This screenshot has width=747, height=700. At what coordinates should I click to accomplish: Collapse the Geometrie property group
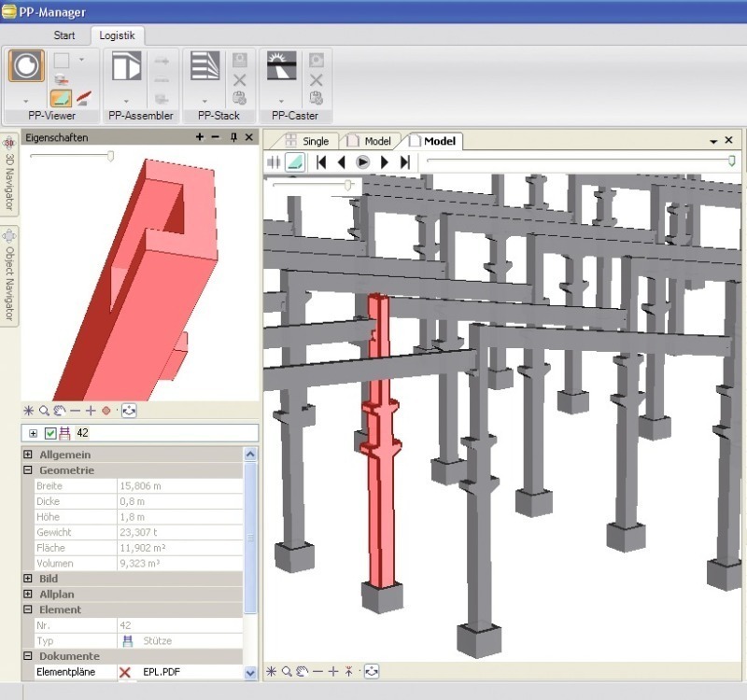[x=28, y=470]
